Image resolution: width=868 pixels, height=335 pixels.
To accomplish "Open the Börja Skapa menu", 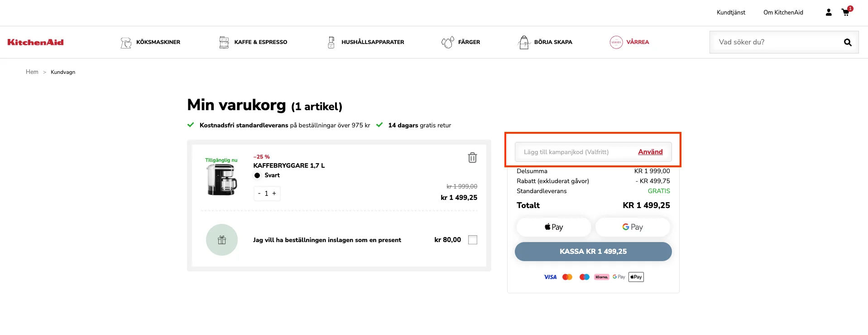I will (x=553, y=42).
